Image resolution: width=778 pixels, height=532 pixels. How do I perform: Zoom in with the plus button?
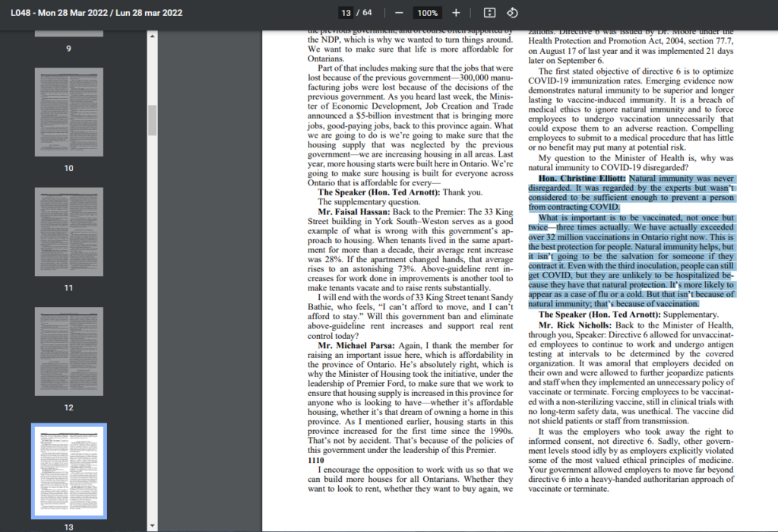click(x=456, y=13)
